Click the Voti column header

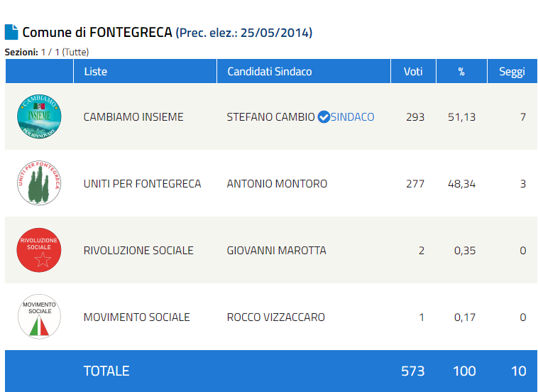pyautogui.click(x=413, y=71)
